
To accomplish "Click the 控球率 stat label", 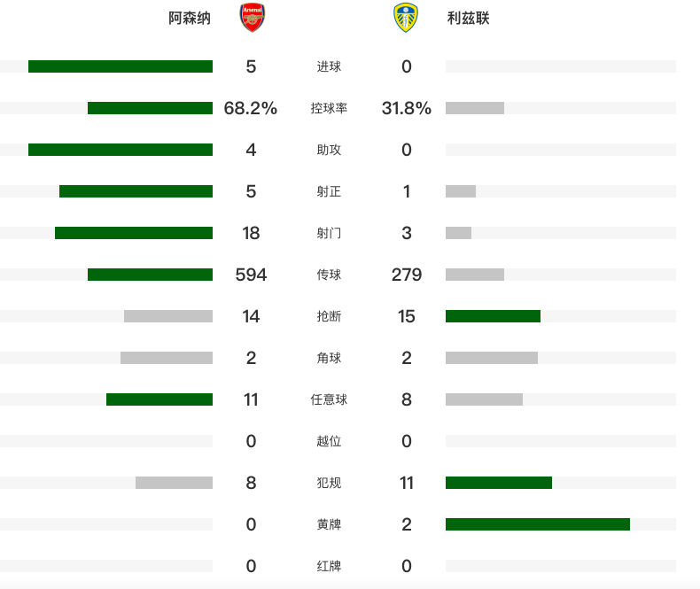I will (x=329, y=108).
